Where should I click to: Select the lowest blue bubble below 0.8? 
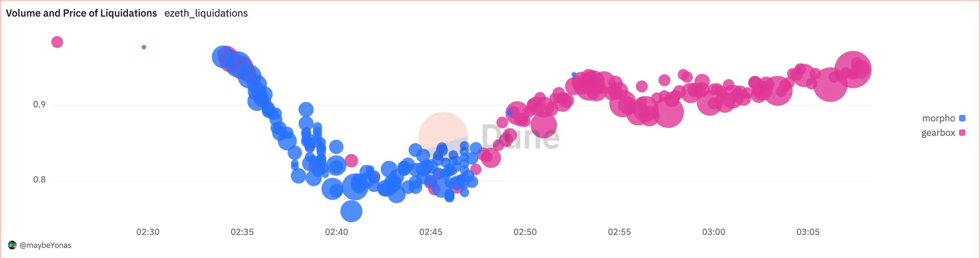(x=351, y=211)
